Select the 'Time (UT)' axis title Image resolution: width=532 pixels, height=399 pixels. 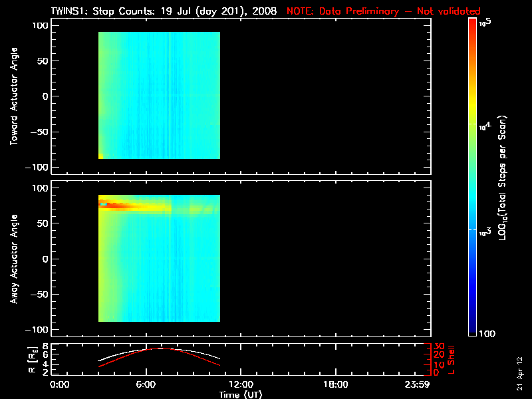pos(241,394)
